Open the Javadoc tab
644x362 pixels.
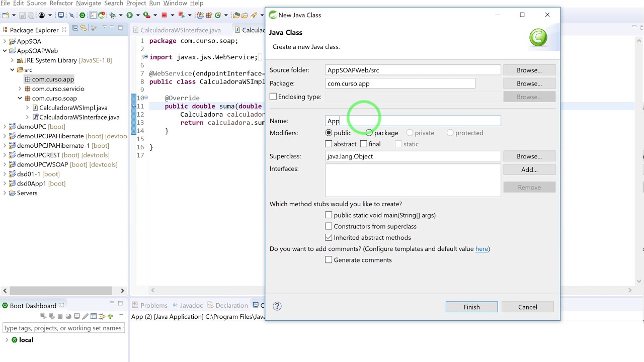pos(188,305)
